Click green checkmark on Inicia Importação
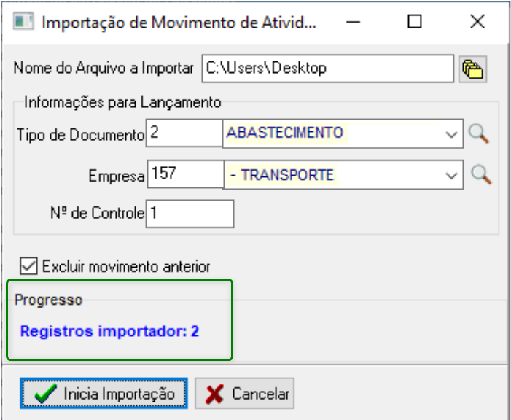The width and height of the screenshot is (511, 420). click(46, 394)
